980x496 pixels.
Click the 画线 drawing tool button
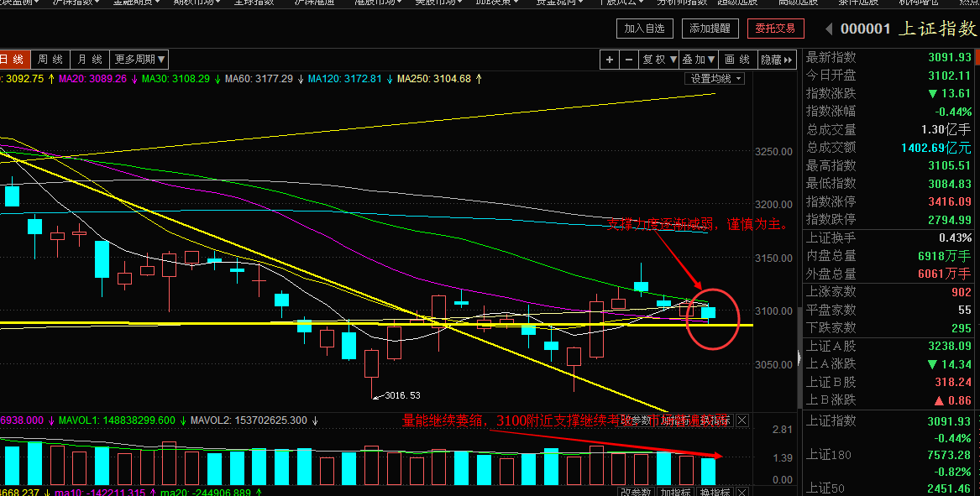pyautogui.click(x=736, y=60)
